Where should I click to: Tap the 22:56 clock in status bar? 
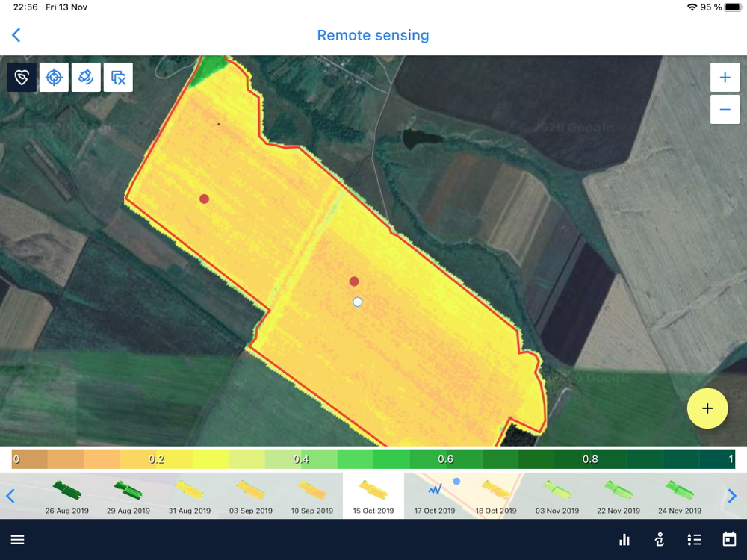25,7
